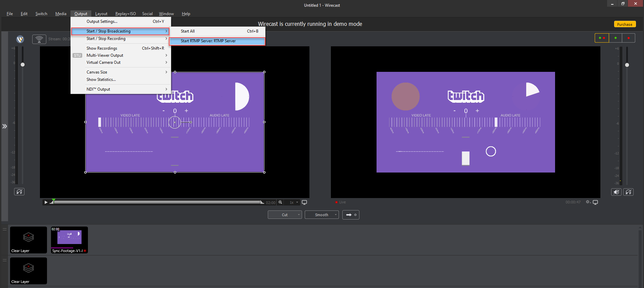Screen dimensions: 644x288
Task: Click the second layer drag handle icon
Action: [x=5, y=260]
